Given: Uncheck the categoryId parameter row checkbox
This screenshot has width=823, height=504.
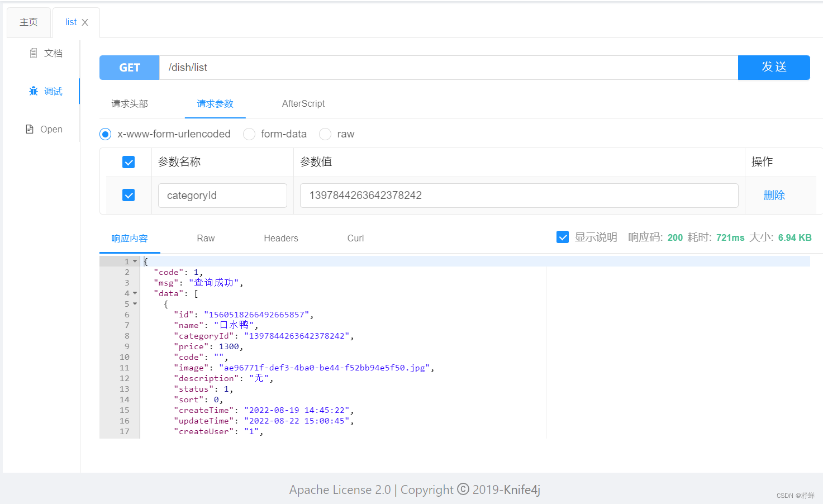Looking at the screenshot, I should tap(129, 195).
